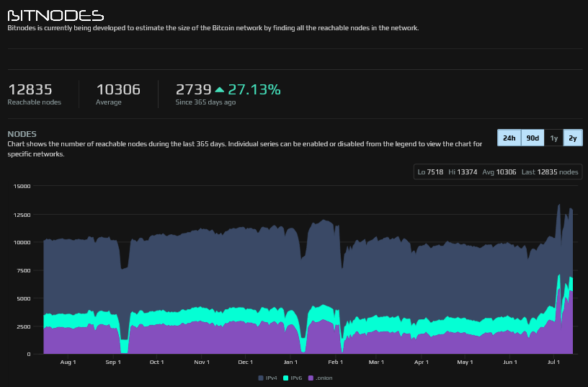Click the Dec 1 x-axis label
This screenshot has width=588, height=387.
coord(246,362)
